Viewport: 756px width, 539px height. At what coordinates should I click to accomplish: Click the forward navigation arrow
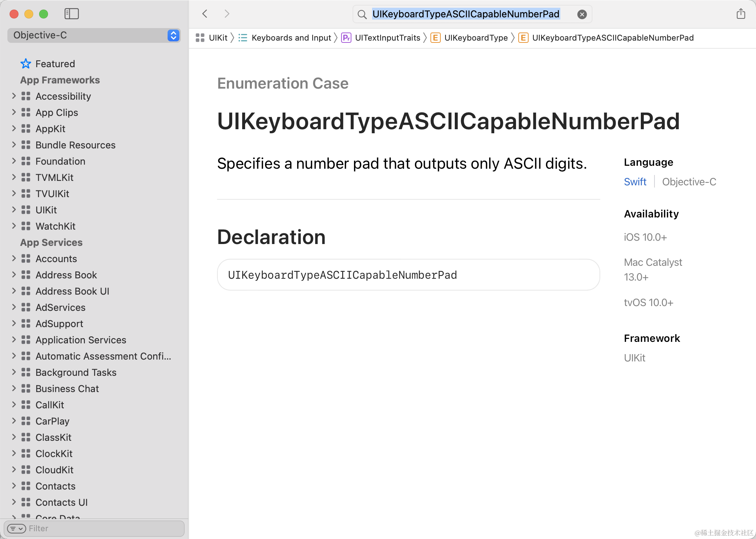pyautogui.click(x=227, y=14)
